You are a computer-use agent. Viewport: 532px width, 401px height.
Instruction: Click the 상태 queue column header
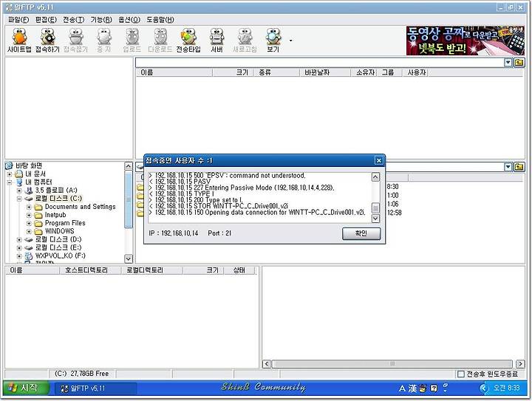239,270
